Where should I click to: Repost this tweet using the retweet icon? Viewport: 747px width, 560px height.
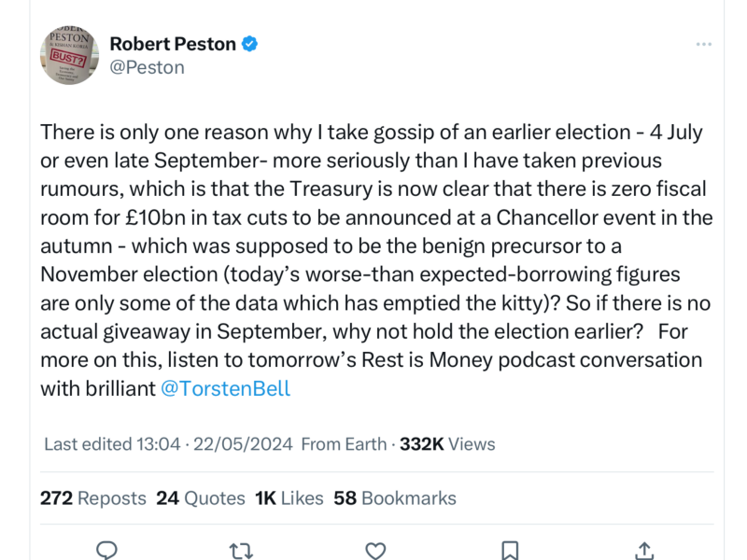[x=241, y=550]
